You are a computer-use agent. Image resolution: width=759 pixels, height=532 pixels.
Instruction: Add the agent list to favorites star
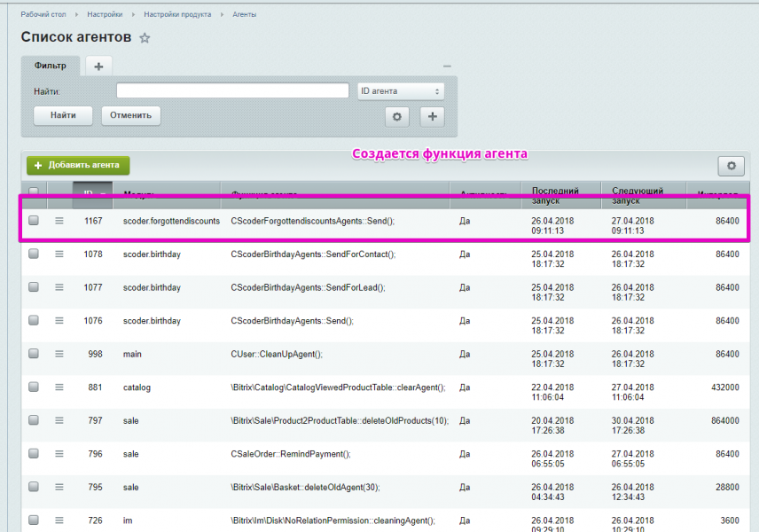click(145, 38)
